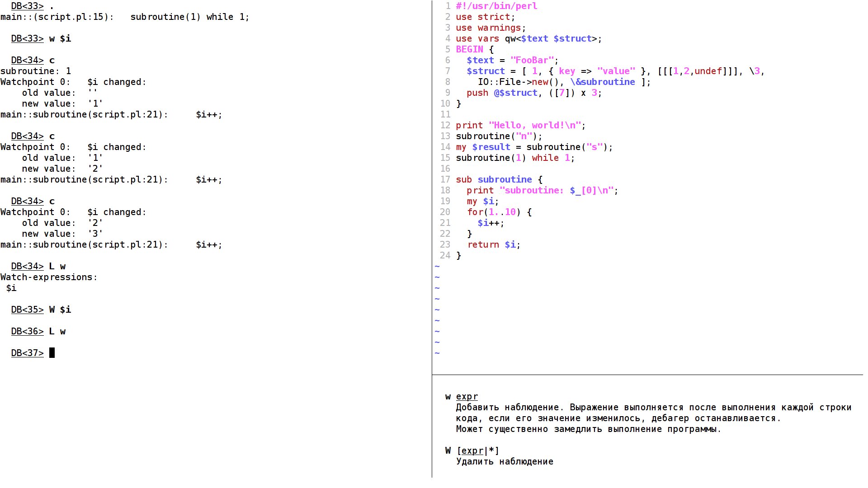Click the 'use strict;' line
Image resolution: width=868 pixels, height=488 pixels.
[x=486, y=17]
